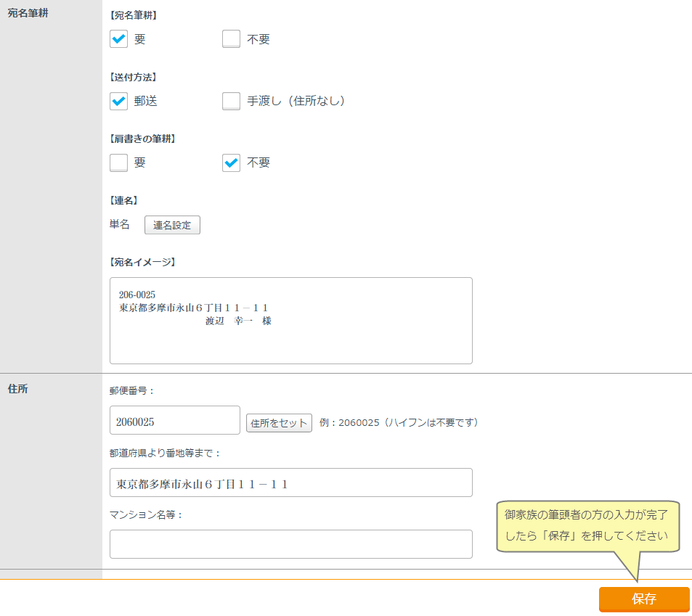
Task: Check 要 under 肩書きの筆耕
Action: point(119,163)
